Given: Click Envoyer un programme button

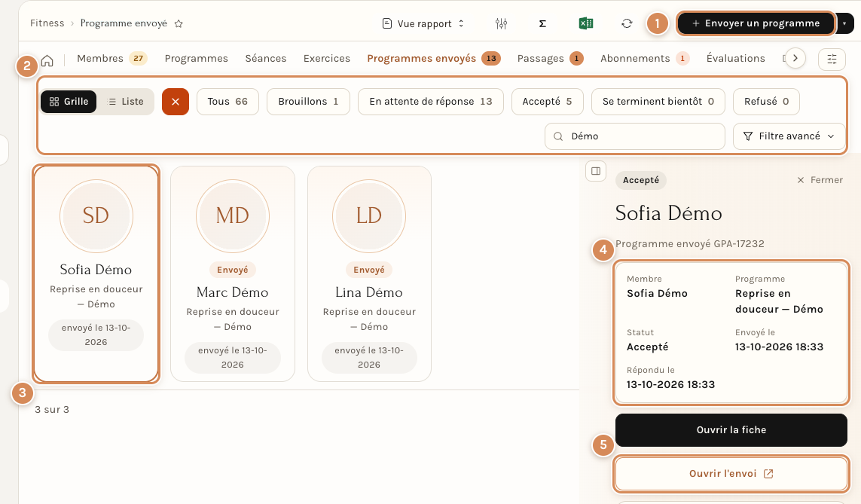Looking at the screenshot, I should pyautogui.click(x=756, y=23).
